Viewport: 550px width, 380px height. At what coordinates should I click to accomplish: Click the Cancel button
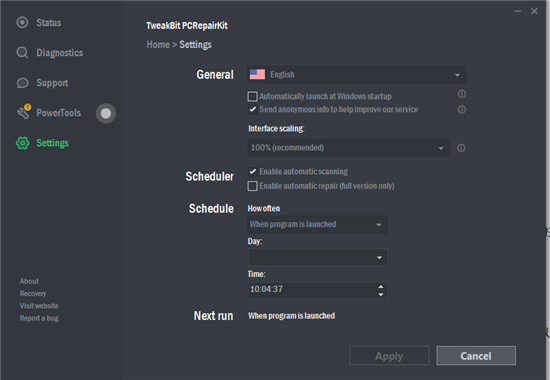point(476,356)
